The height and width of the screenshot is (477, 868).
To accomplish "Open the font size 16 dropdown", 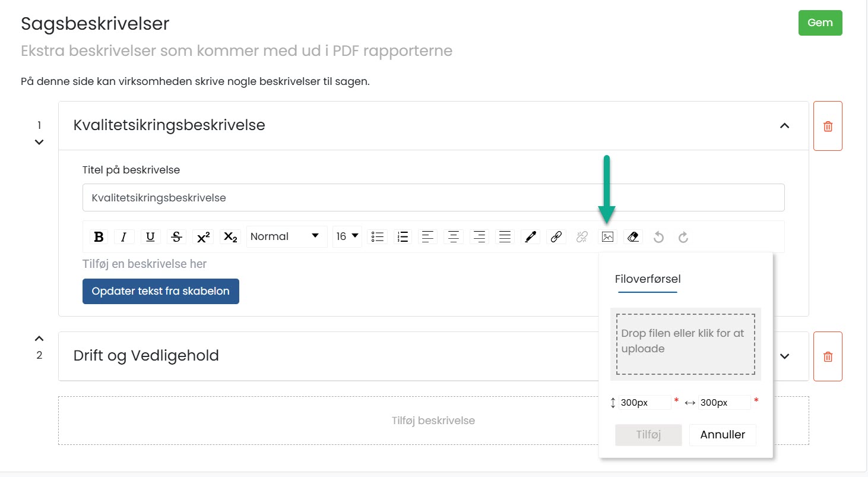I will 347,236.
